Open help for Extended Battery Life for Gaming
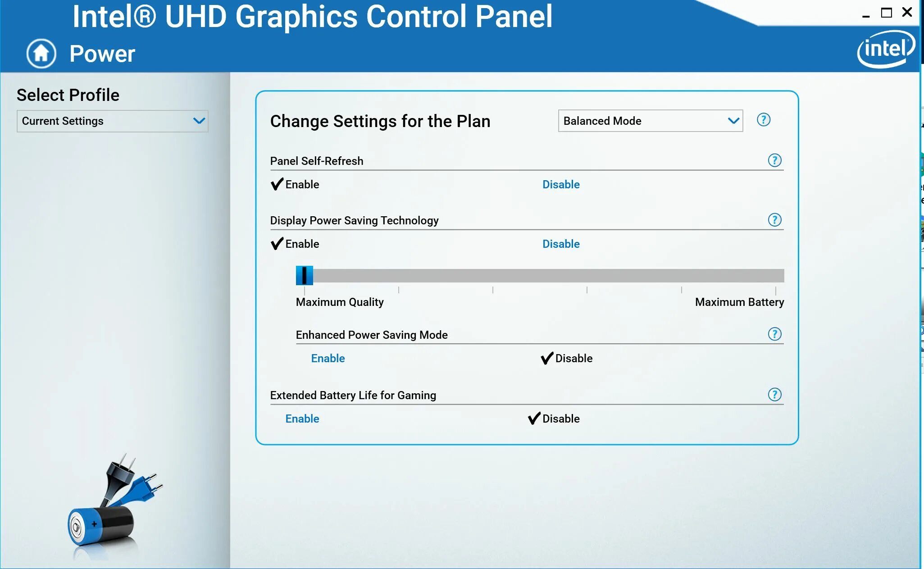The image size is (924, 569). tap(774, 395)
